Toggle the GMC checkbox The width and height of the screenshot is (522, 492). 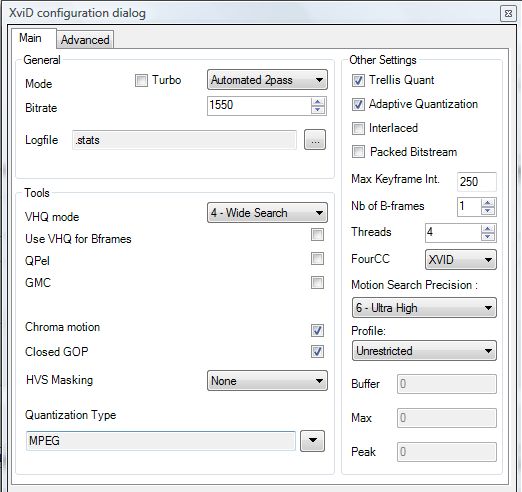coord(317,282)
